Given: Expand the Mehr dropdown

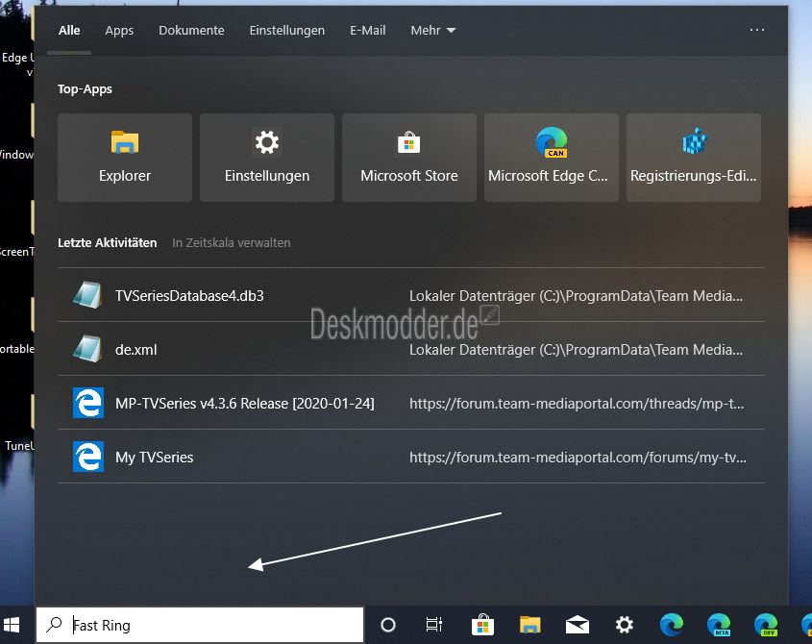Looking at the screenshot, I should coord(433,31).
